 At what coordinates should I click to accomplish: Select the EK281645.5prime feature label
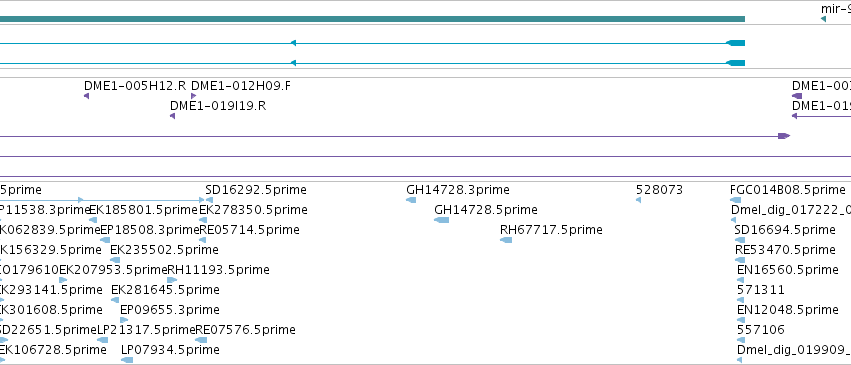point(165,290)
